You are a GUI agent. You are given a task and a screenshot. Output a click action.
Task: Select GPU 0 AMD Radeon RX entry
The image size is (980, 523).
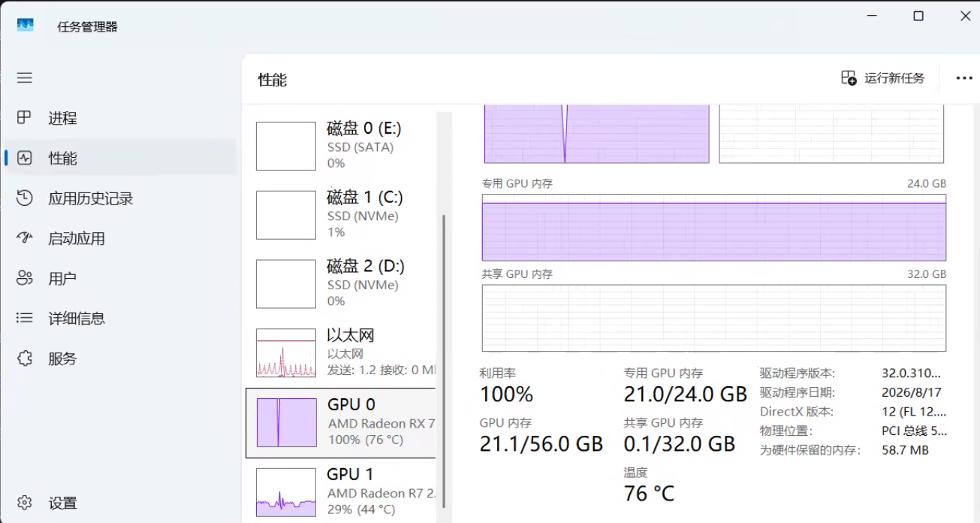(x=341, y=423)
